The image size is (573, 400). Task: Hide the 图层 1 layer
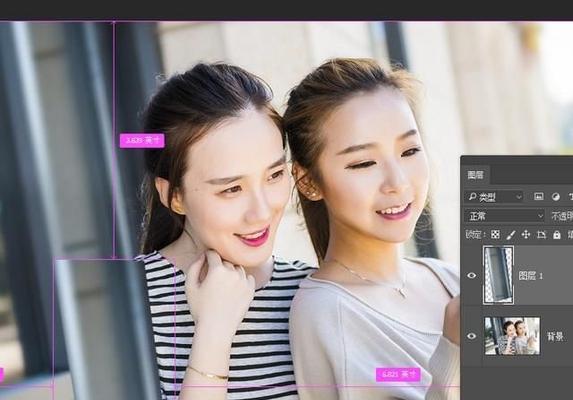tap(471, 275)
